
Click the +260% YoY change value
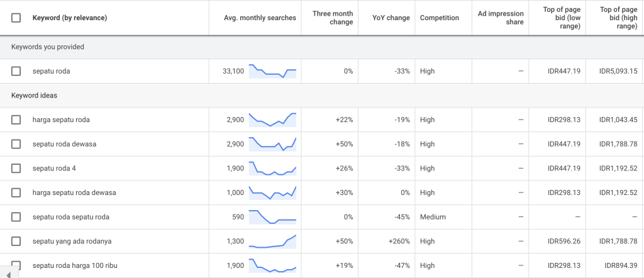coord(399,241)
